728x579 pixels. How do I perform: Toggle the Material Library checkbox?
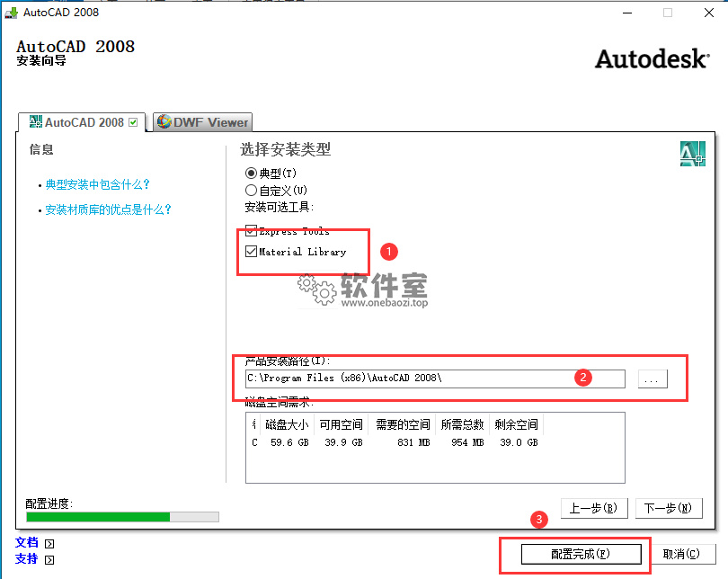coord(251,252)
